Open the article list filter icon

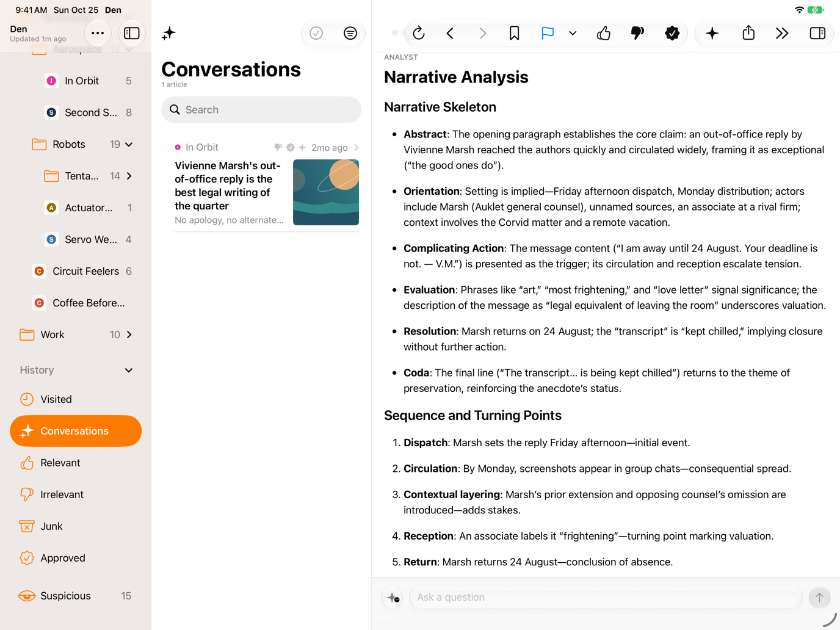[x=350, y=34]
